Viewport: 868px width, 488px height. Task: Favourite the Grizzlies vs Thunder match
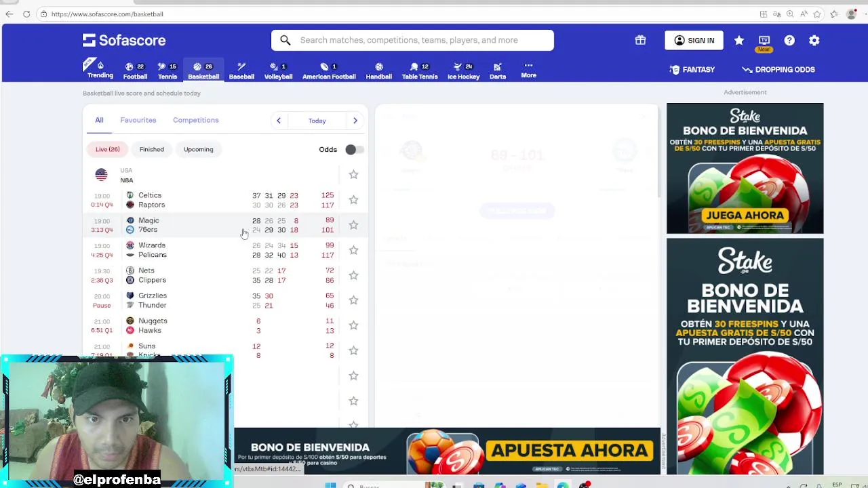click(x=353, y=300)
